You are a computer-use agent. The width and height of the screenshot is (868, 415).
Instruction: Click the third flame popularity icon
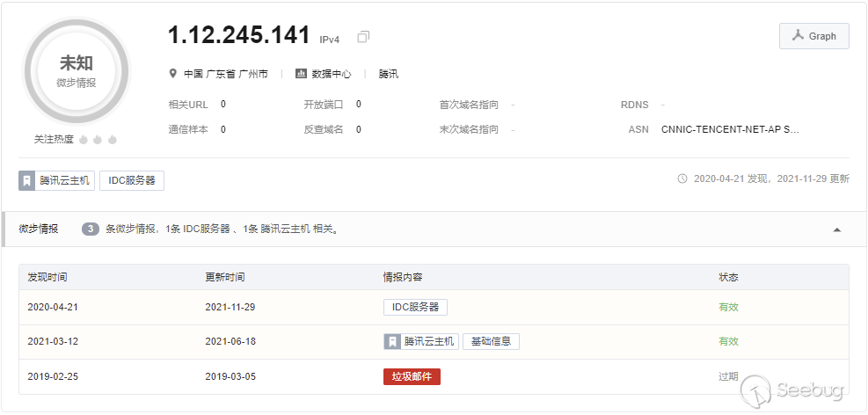pos(113,139)
